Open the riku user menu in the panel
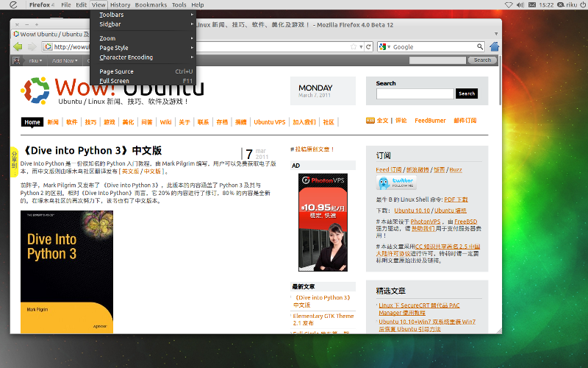Screen dimensions: 588x368 (x=567, y=5)
